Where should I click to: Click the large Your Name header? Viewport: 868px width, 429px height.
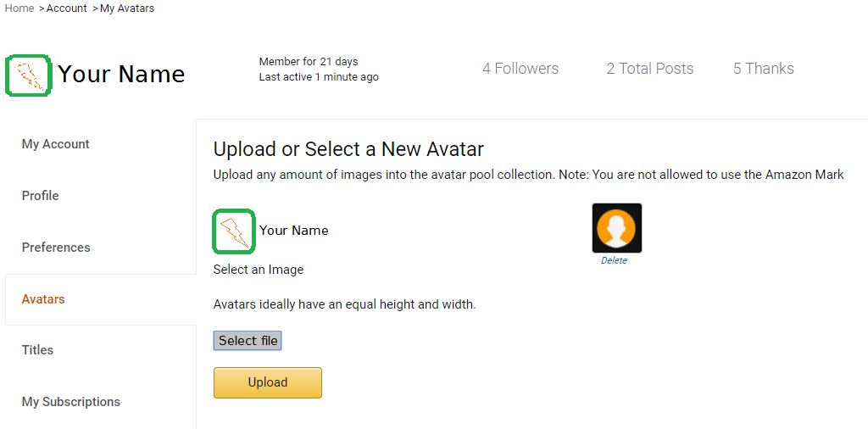pyautogui.click(x=121, y=74)
